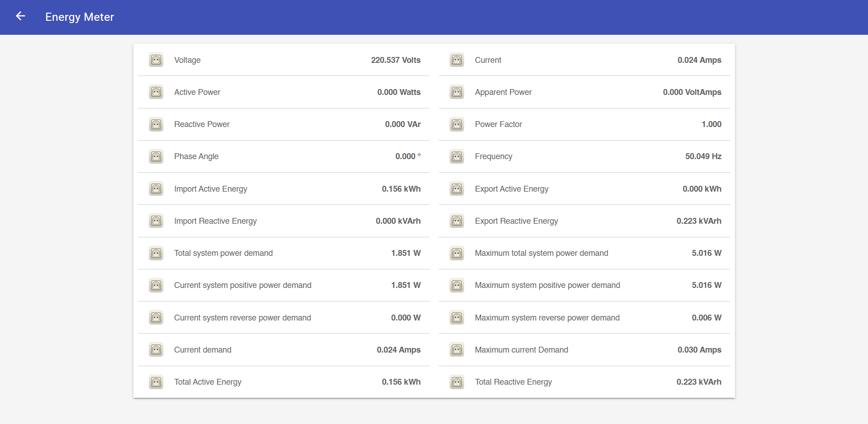
Task: Select the Export Reactive Energy icon
Action: [x=457, y=221]
